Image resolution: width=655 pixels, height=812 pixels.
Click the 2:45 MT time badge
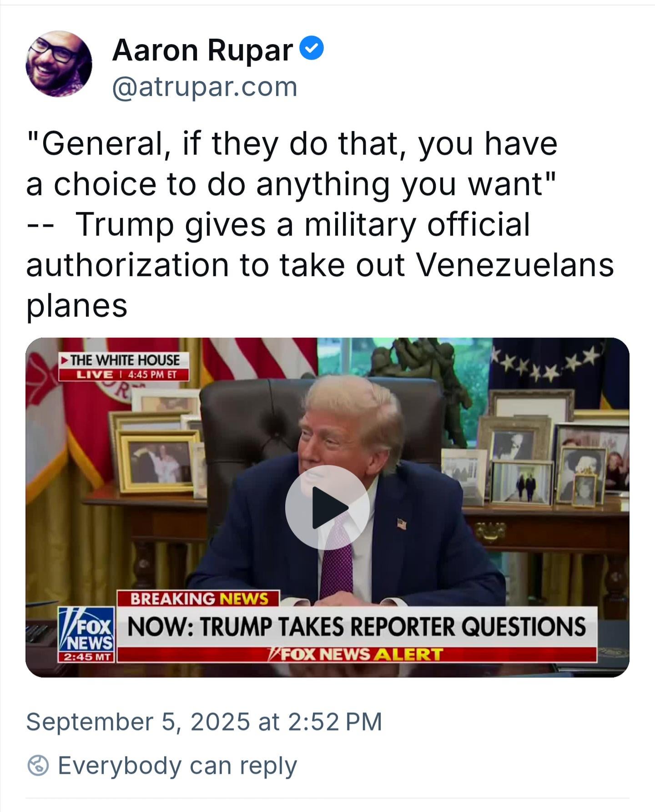(x=86, y=657)
